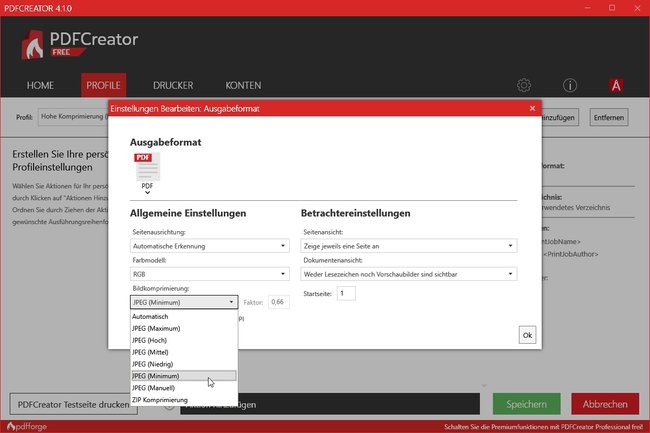Select JPEG (Manuell) option
The width and height of the screenshot is (650, 433).
pos(184,388)
